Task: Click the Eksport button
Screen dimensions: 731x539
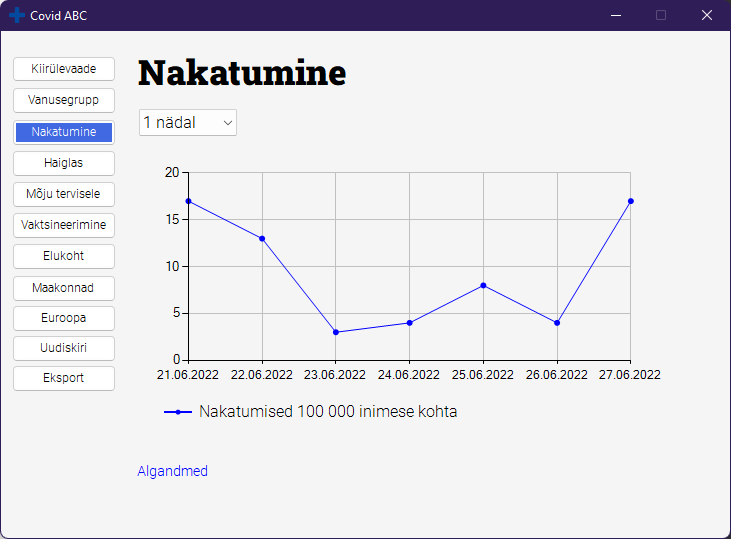Action: [64, 378]
